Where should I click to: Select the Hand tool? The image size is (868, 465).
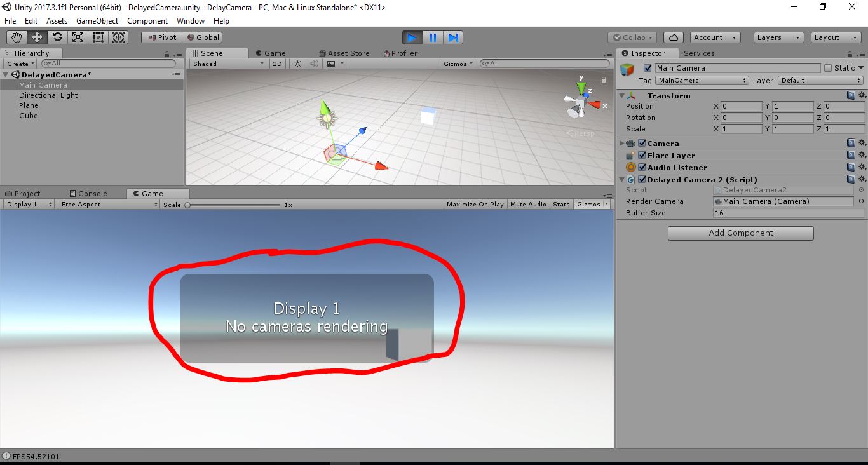click(17, 37)
